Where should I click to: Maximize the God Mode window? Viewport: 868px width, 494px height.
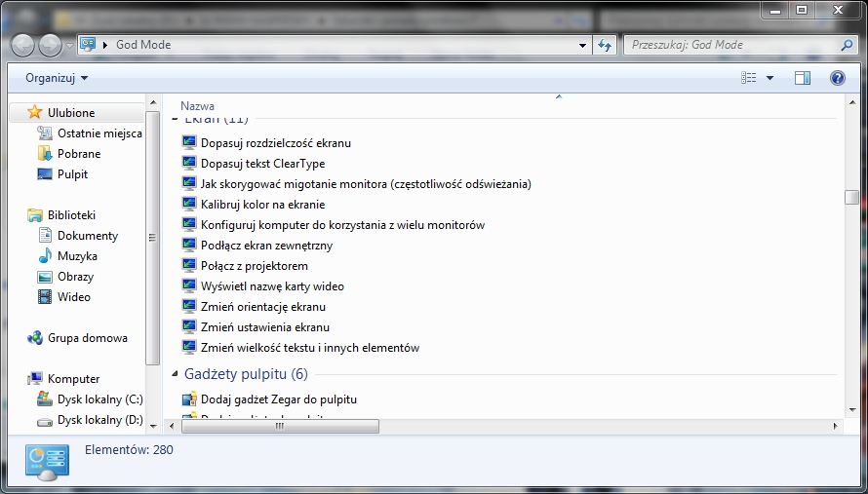pyautogui.click(x=802, y=10)
